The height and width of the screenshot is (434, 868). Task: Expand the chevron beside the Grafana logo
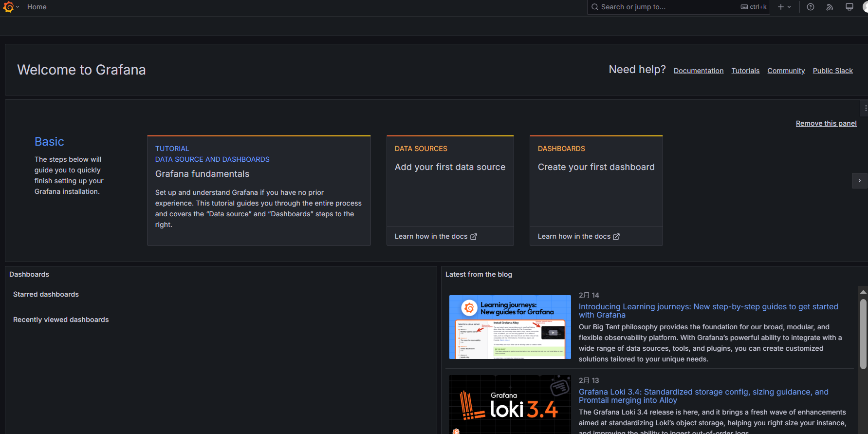(18, 7)
